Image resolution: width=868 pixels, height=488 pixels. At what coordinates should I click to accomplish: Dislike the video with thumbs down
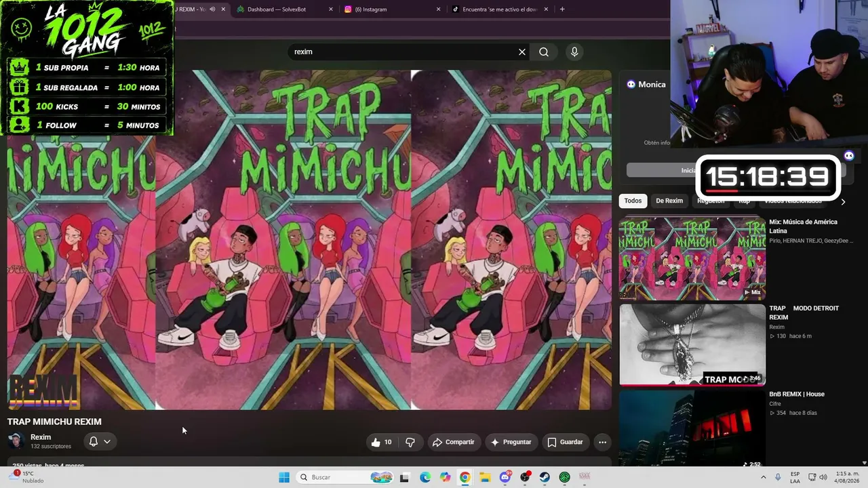pyautogui.click(x=410, y=442)
